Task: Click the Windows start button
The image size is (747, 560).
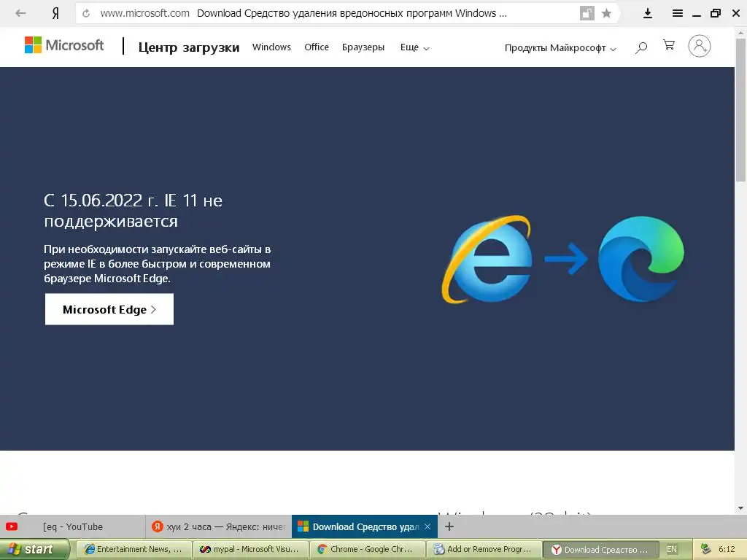Action: point(34,549)
